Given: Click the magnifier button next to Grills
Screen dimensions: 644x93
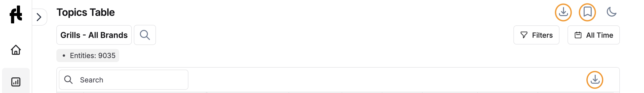Looking at the screenshot, I should 145,35.
